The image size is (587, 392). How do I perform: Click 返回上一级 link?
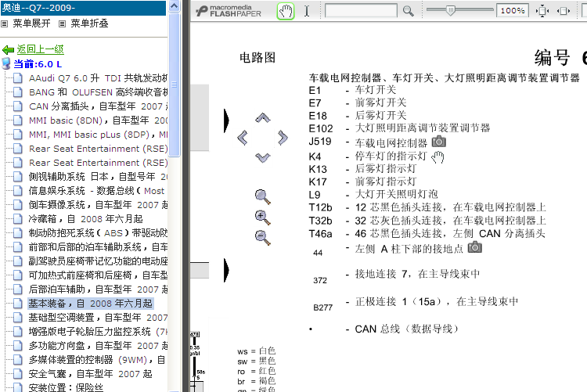click(40, 49)
